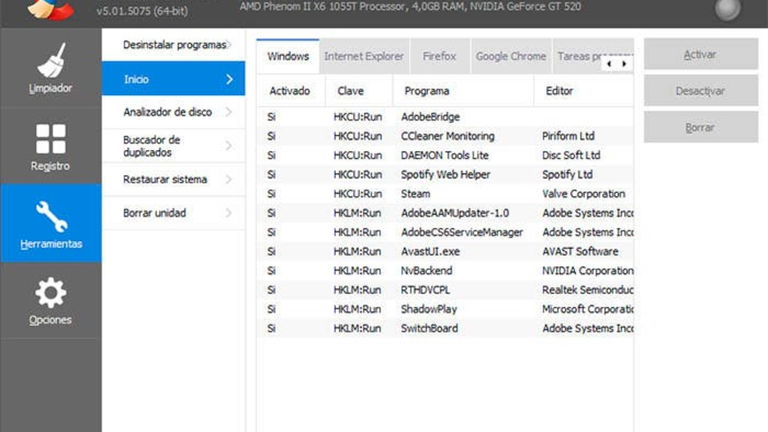Expand chevron next to Inicio
Image resolution: width=768 pixels, height=432 pixels.
click(229, 79)
